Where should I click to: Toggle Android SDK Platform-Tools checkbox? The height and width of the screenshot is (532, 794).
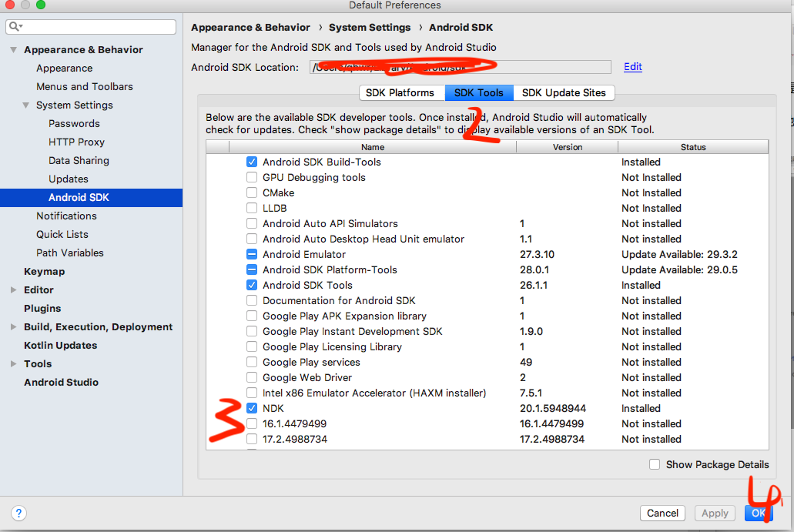[x=252, y=269]
